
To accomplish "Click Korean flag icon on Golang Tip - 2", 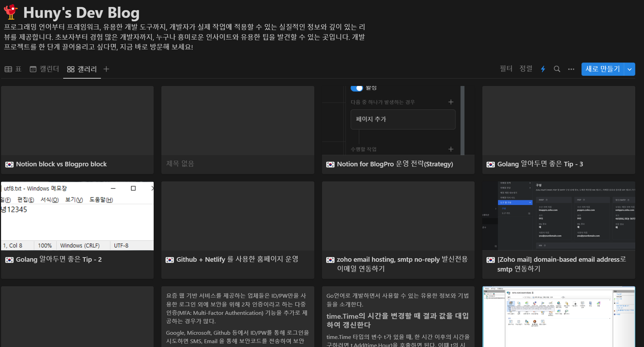I will pos(9,260).
